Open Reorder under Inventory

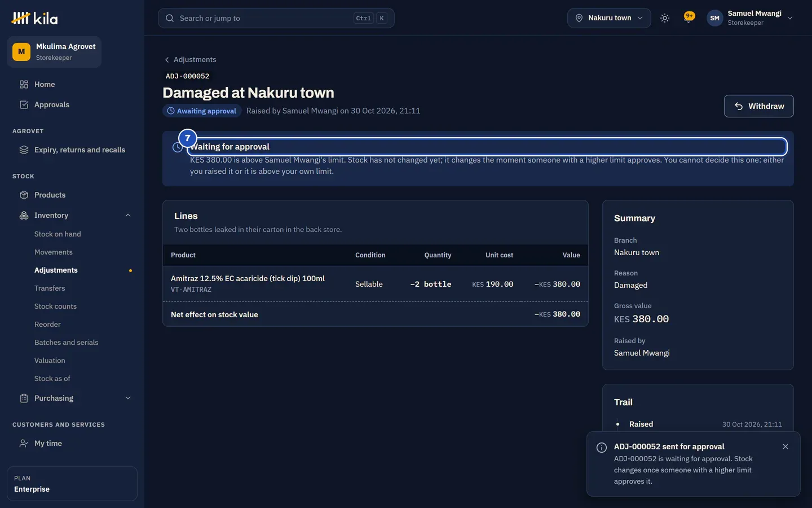point(47,324)
